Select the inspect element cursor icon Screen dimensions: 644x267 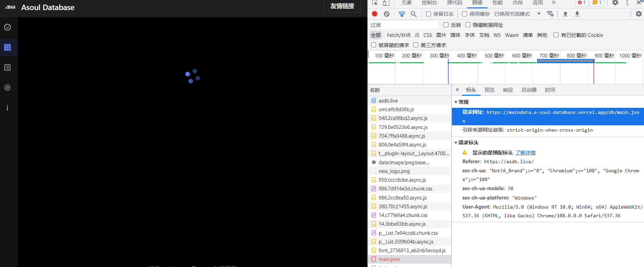pos(375,3)
